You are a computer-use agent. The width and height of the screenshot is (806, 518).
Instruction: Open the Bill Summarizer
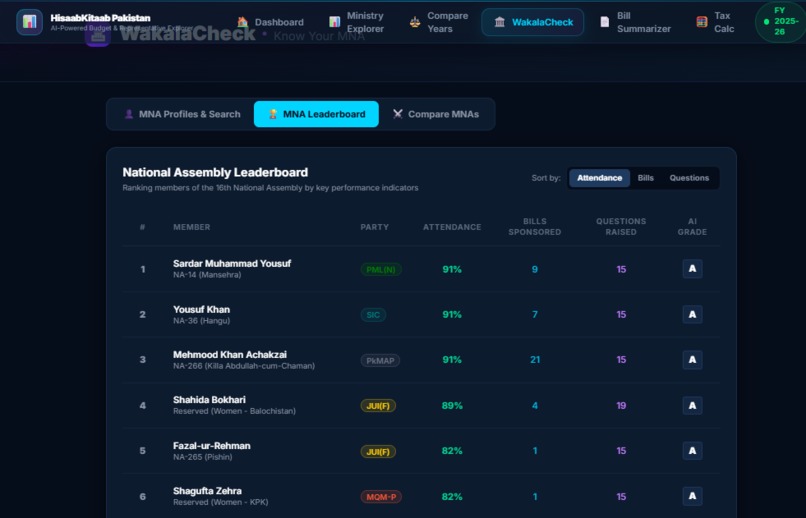pos(635,22)
